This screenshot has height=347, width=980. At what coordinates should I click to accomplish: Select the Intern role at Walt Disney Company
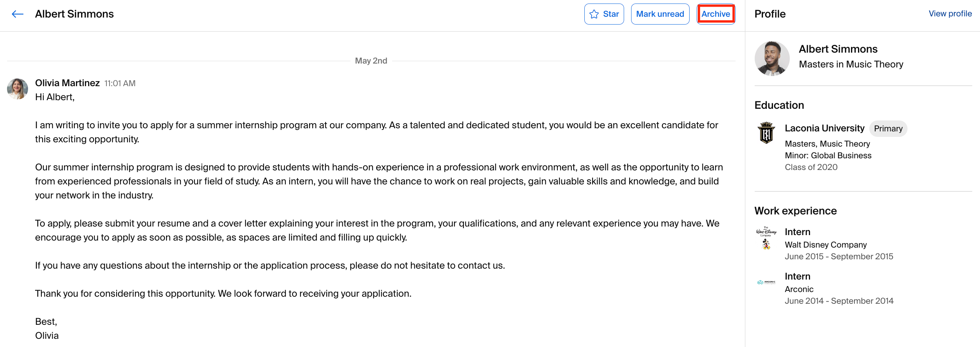(x=798, y=232)
